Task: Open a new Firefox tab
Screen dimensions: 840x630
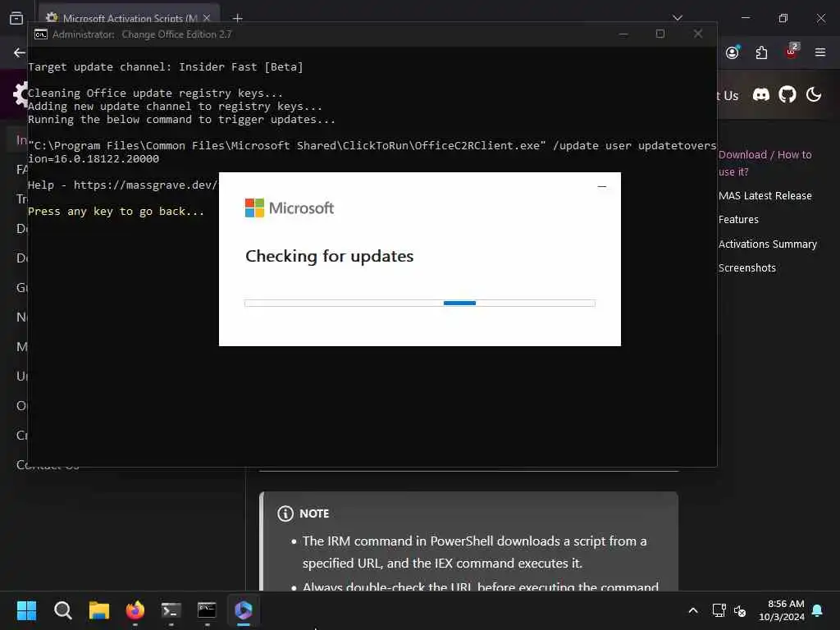Action: [237, 18]
